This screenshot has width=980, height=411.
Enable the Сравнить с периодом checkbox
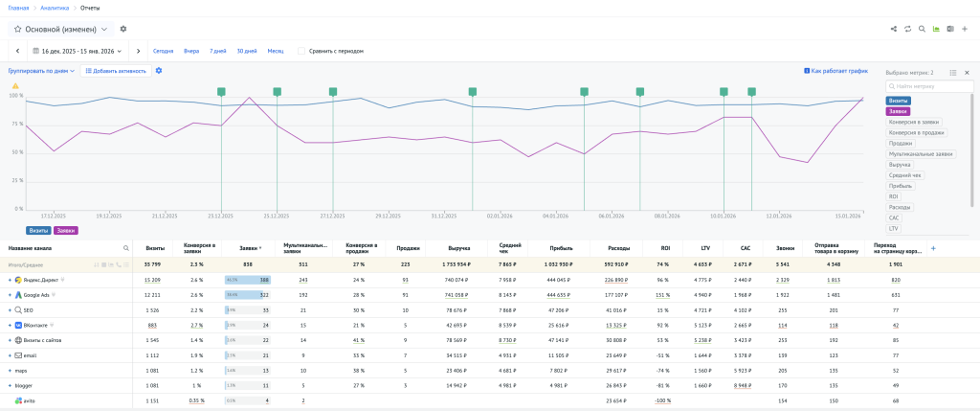302,51
